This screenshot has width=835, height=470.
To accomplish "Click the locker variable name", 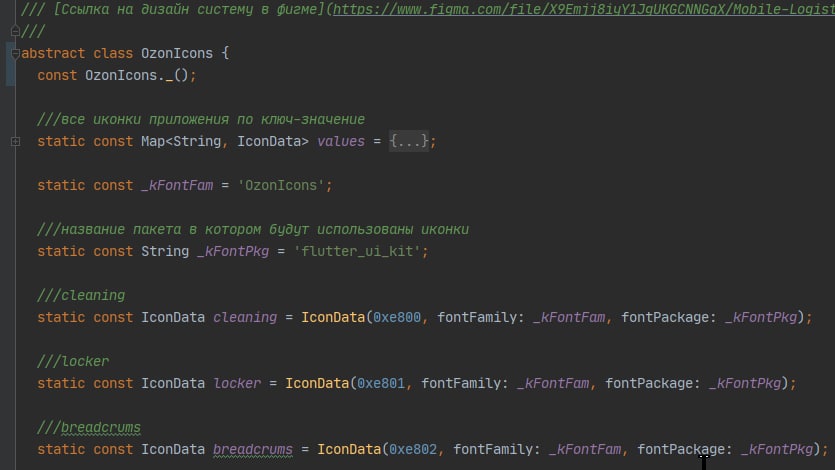I will click(x=237, y=383).
